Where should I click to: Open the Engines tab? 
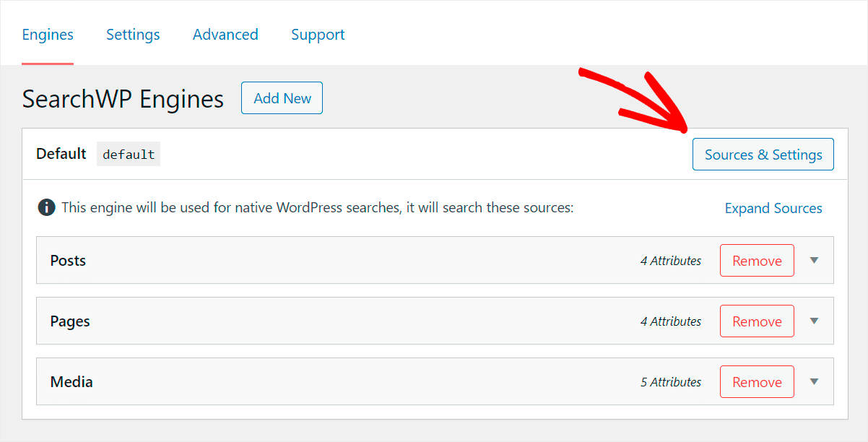(x=48, y=35)
